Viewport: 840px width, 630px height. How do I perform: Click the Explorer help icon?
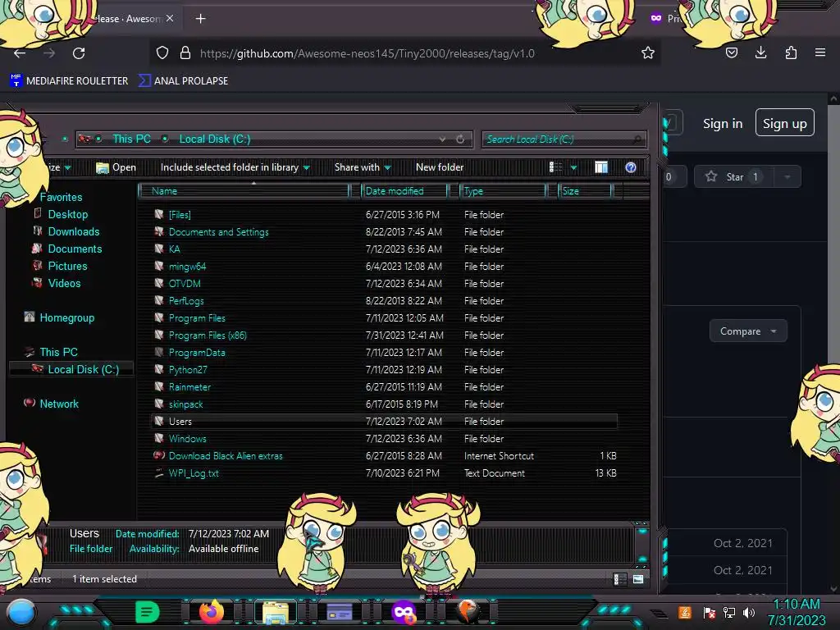[631, 167]
